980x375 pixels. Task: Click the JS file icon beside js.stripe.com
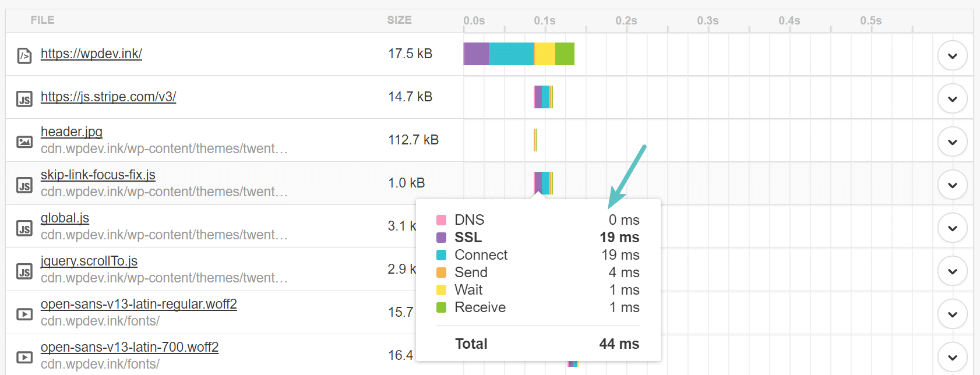coord(24,98)
